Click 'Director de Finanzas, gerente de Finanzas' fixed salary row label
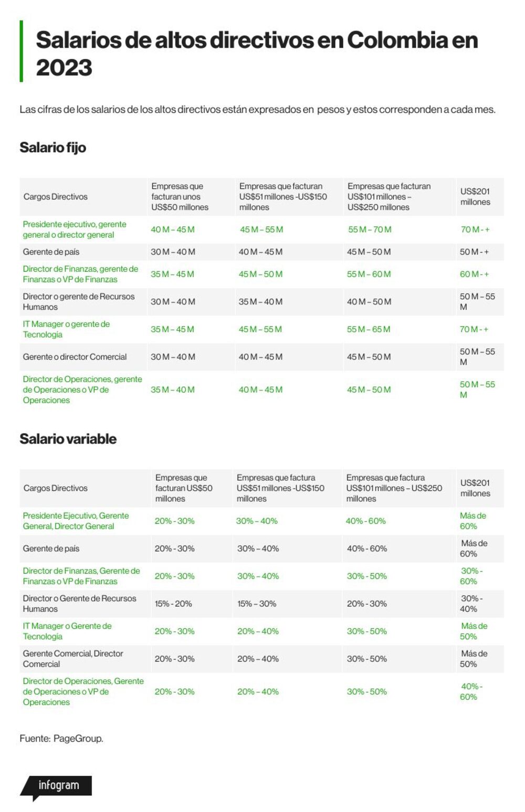The width and height of the screenshot is (525, 812). pos(80,274)
